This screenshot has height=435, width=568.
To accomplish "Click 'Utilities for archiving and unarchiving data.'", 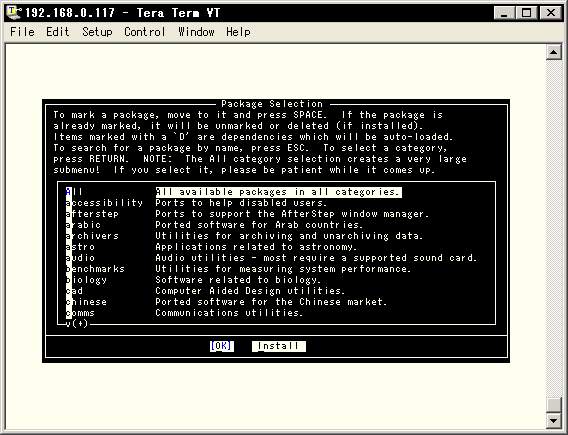I will pos(289,236).
